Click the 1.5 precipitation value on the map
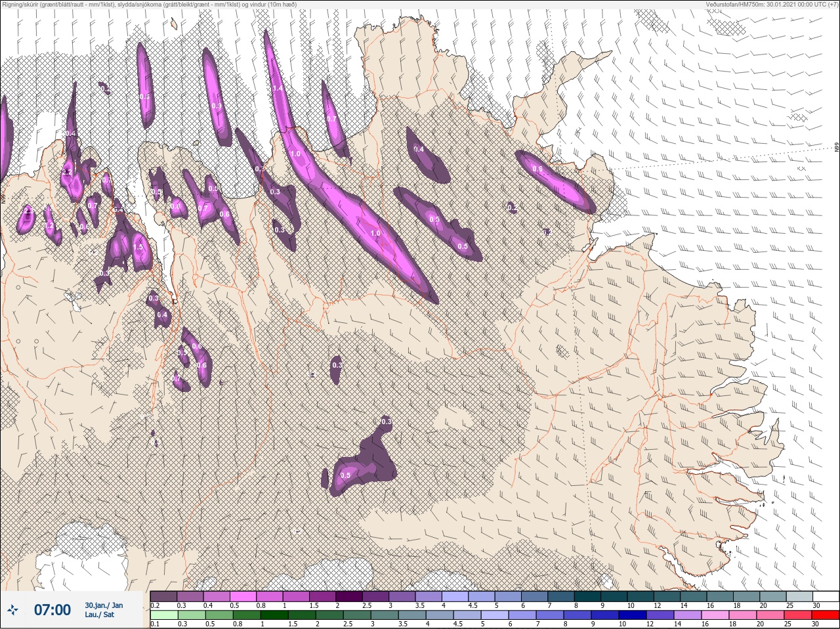 click(x=138, y=248)
